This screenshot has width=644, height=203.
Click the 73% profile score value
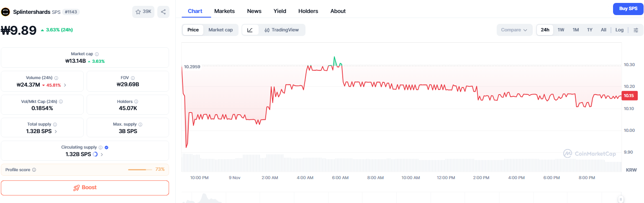tap(160, 170)
